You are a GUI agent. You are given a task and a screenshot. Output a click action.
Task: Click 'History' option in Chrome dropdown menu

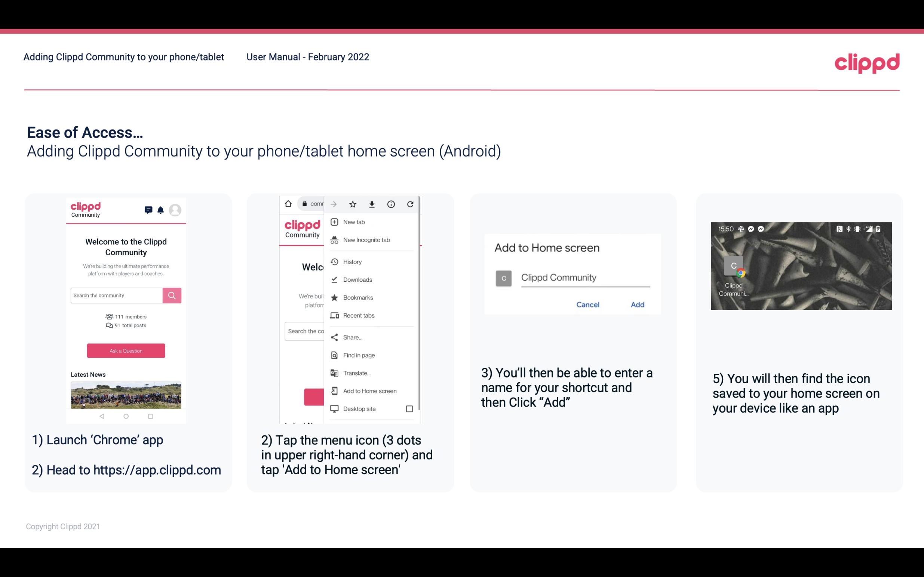click(x=352, y=261)
